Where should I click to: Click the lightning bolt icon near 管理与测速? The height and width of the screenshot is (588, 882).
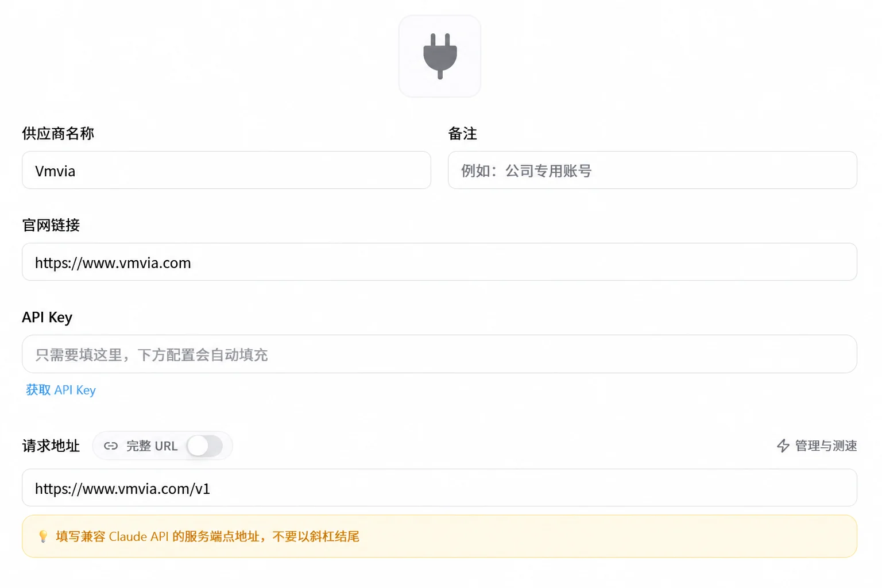(783, 446)
